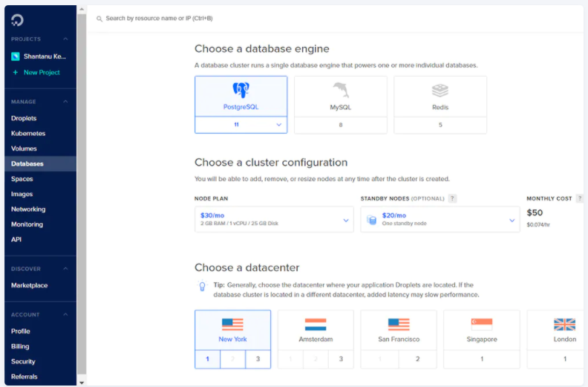Open Droplets in the sidebar
The width and height of the screenshot is (588, 387).
(x=24, y=118)
